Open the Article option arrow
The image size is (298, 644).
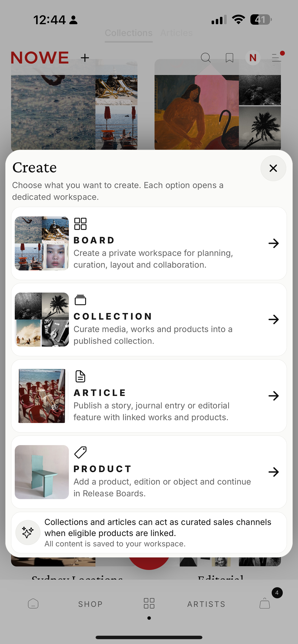tap(273, 396)
